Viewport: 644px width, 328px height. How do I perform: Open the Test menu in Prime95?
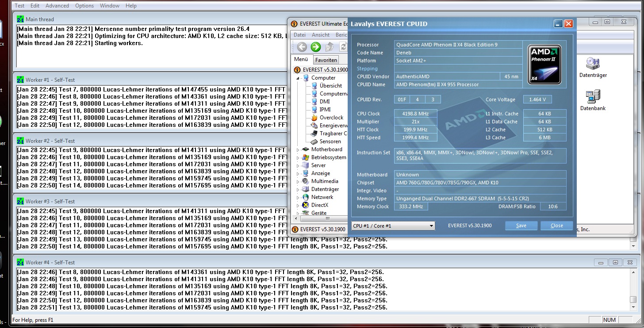pyautogui.click(x=20, y=6)
